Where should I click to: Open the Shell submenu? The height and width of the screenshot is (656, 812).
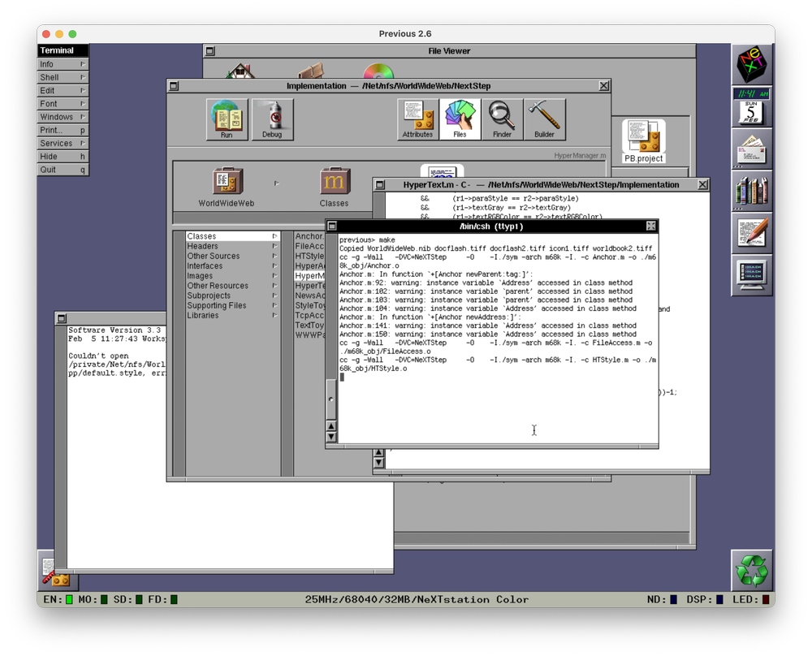63,77
